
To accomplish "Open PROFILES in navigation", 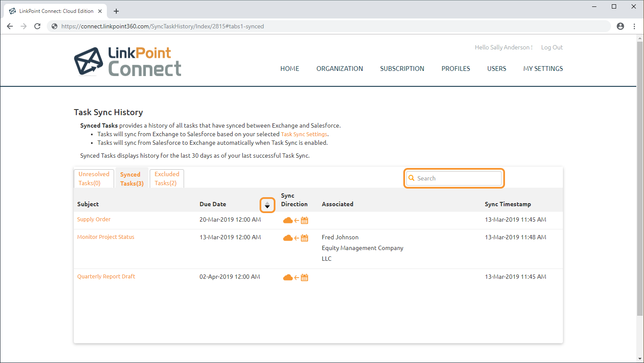I will (x=456, y=69).
